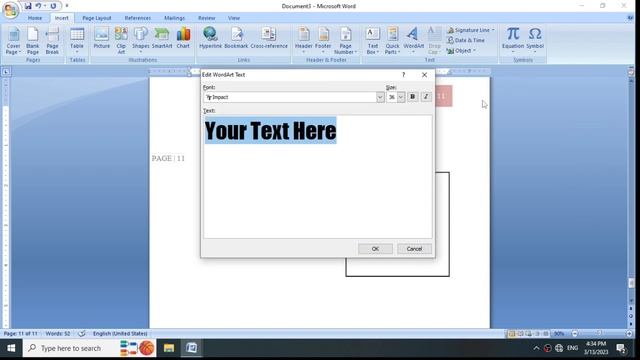Open File Explorer from taskbar
Screen dimensions: 640x360
[x=169, y=348]
